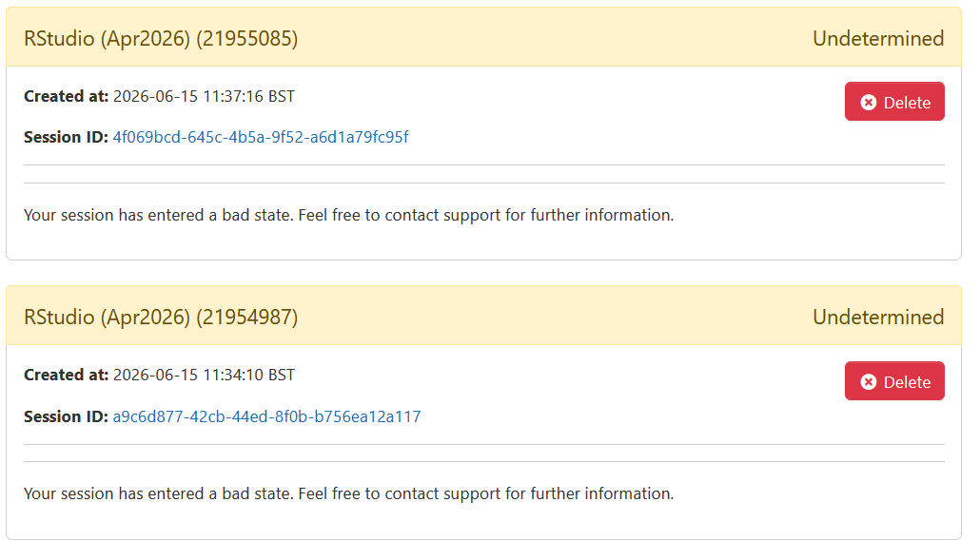The image size is (980, 560).
Task: Click the "RStudio (Apr2026)" text in the bottom card header
Action: click(107, 318)
